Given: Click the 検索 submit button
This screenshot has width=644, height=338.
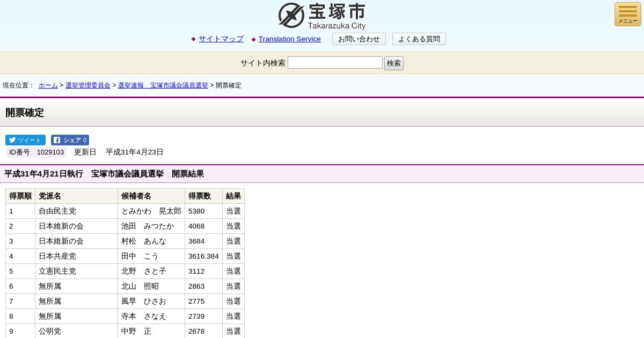Looking at the screenshot, I should (x=394, y=63).
